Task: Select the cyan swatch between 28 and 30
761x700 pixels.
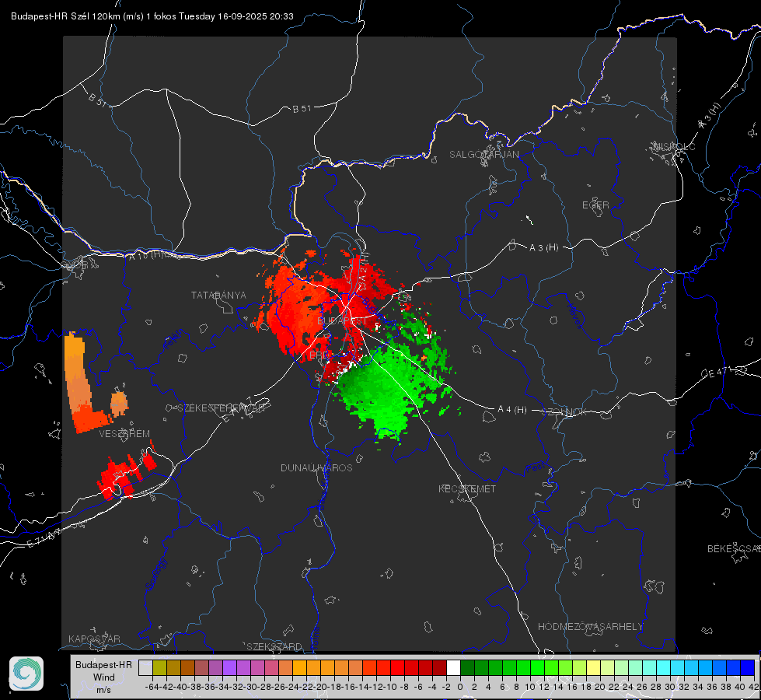Action: click(x=663, y=668)
